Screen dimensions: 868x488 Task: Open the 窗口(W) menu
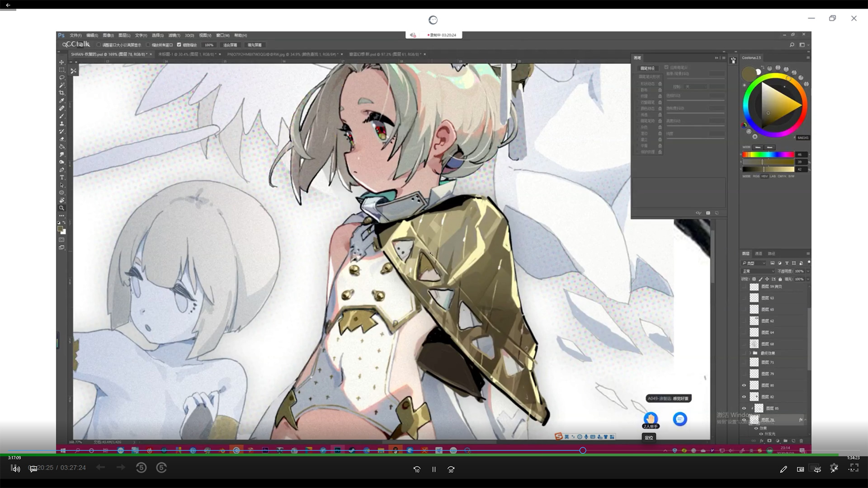[x=223, y=35]
